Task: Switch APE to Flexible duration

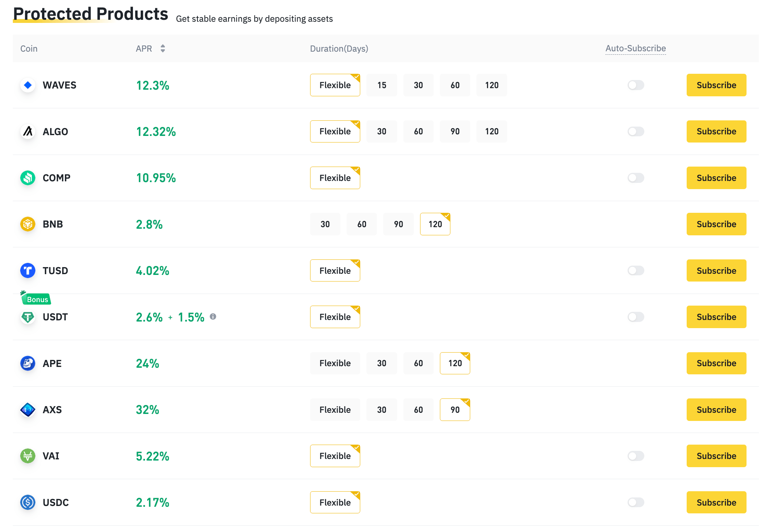Action: point(335,363)
